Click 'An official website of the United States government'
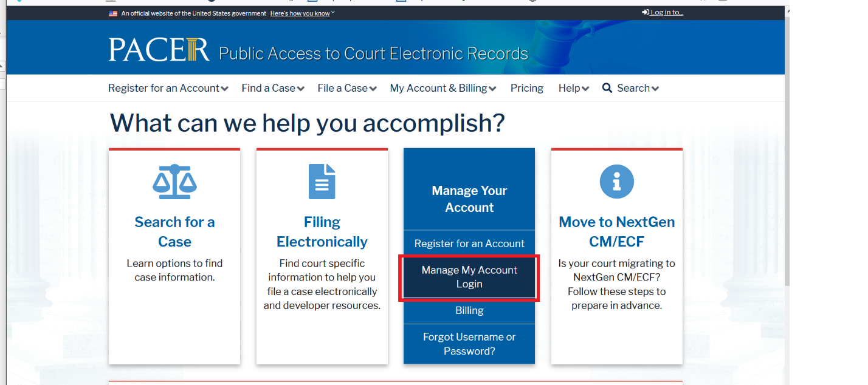The width and height of the screenshot is (868, 385). click(x=194, y=13)
